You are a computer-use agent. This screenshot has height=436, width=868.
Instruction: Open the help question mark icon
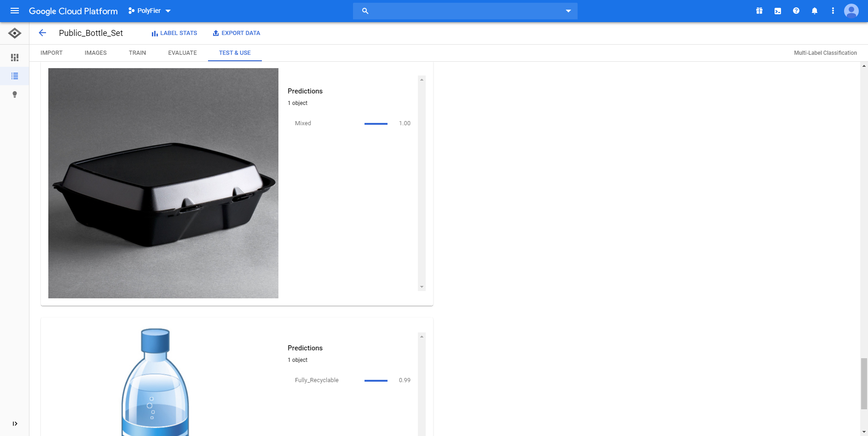tap(796, 11)
